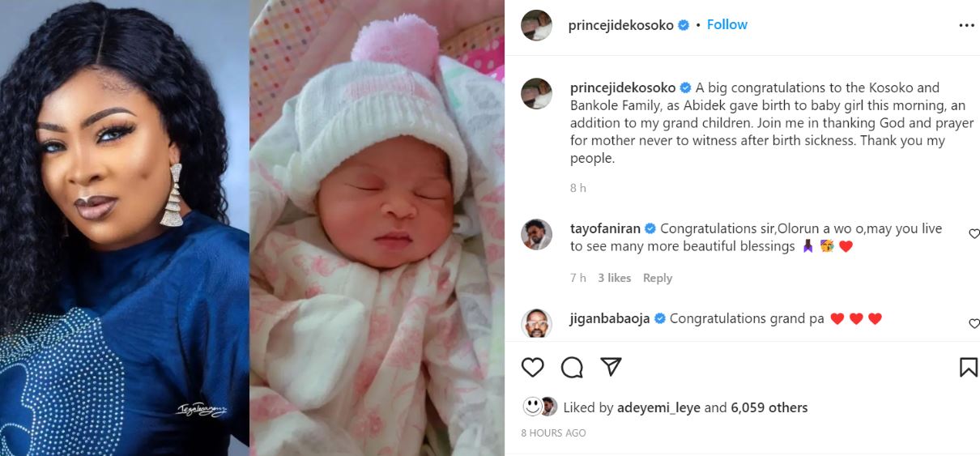Click the newborn baby photo
The height and width of the screenshot is (456, 980).
[377, 228]
